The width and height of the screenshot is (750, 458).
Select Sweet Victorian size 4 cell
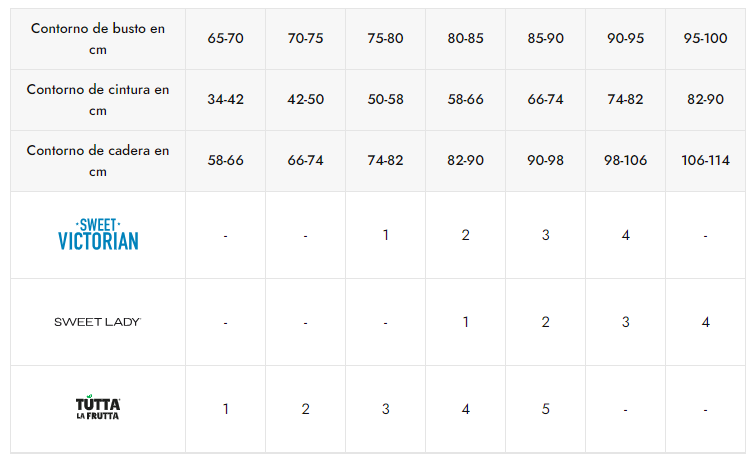(x=625, y=235)
